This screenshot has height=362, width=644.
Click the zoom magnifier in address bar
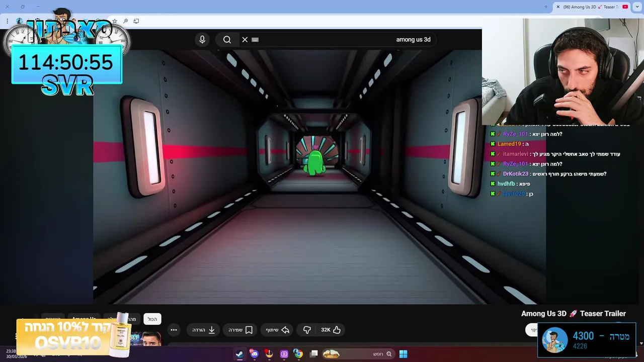(125, 21)
